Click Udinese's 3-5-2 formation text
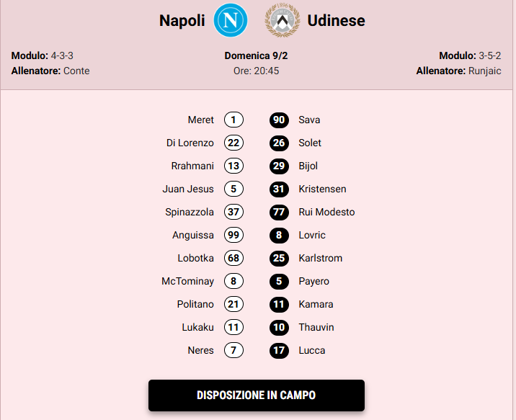This screenshot has width=516, height=420. click(x=491, y=55)
